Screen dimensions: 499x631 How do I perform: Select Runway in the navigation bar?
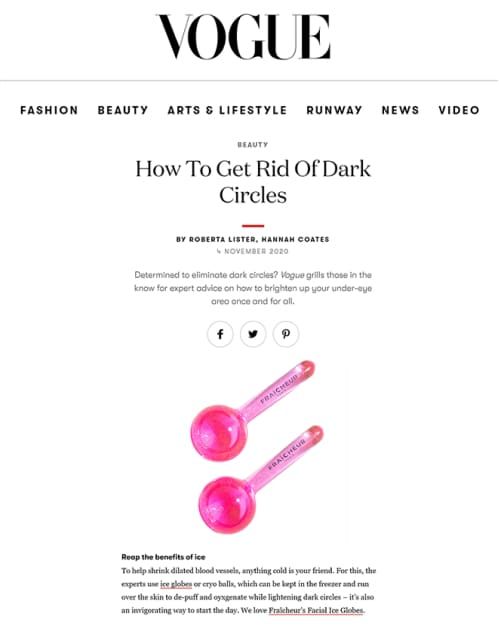point(334,110)
